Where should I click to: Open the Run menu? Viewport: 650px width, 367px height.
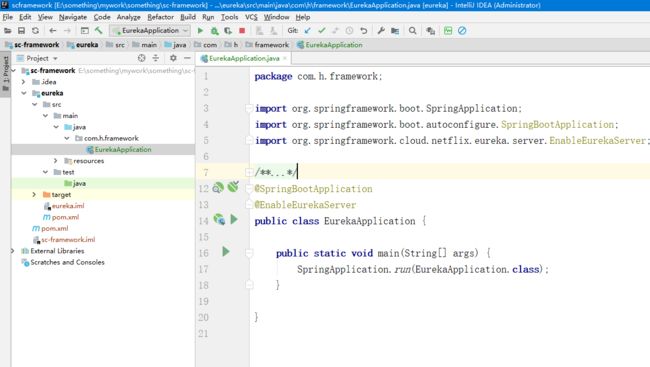tap(208, 17)
